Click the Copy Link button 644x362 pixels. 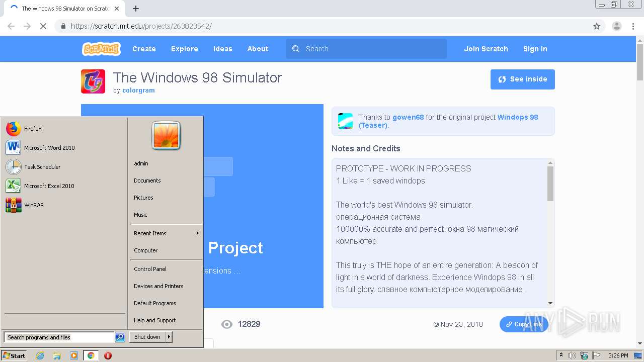524,324
